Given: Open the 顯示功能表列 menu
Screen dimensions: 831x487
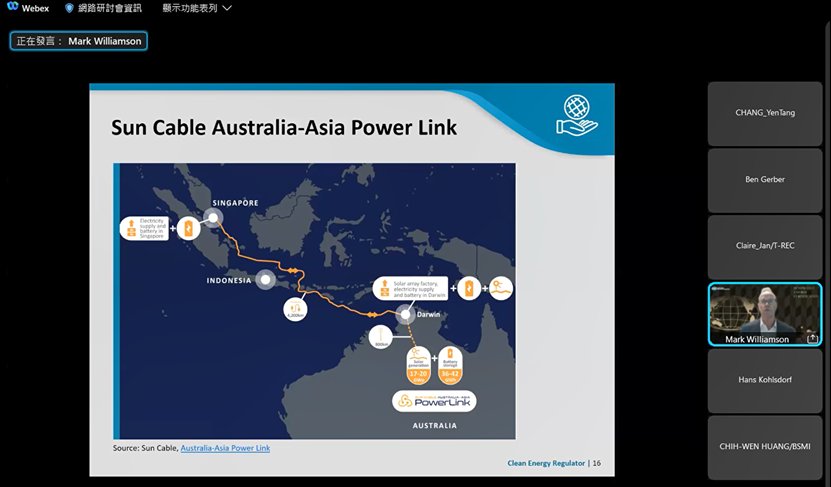Looking at the screenshot, I should [190, 8].
